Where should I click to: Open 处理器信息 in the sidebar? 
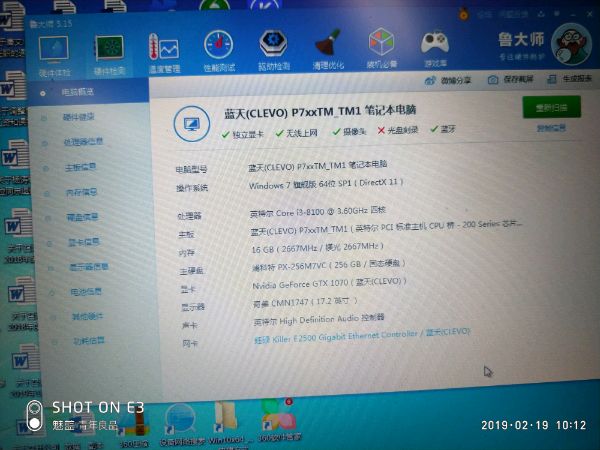(83, 142)
